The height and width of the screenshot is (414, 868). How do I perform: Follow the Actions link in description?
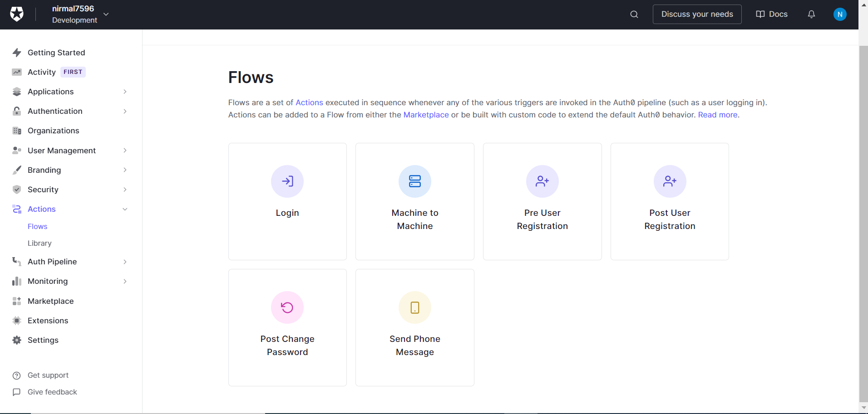pyautogui.click(x=310, y=102)
